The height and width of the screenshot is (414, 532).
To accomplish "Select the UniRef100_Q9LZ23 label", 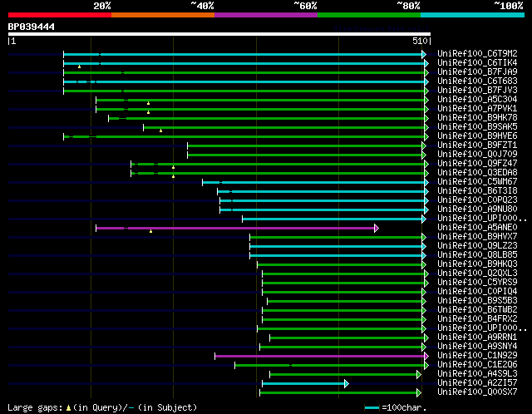I will point(477,246).
